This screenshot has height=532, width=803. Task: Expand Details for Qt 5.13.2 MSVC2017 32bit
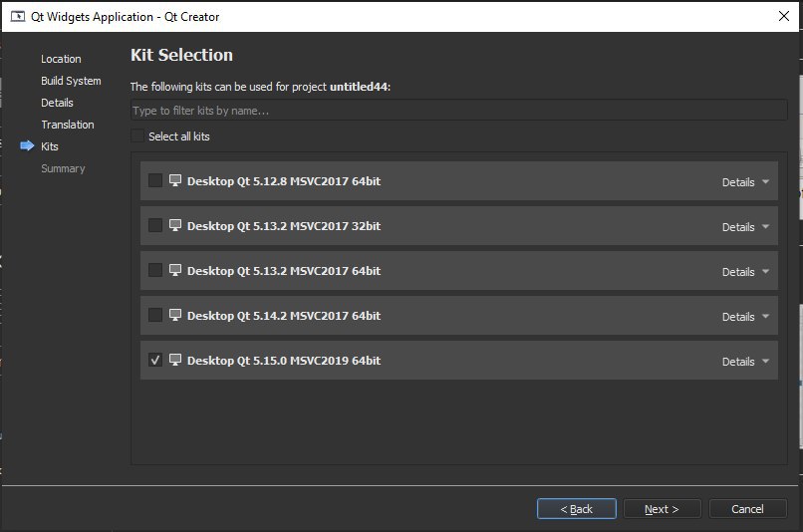745,227
